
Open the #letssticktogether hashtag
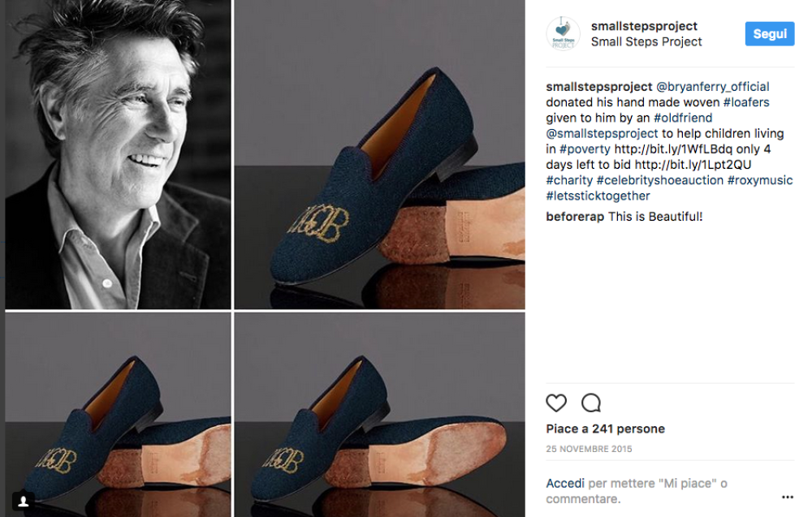tap(598, 196)
